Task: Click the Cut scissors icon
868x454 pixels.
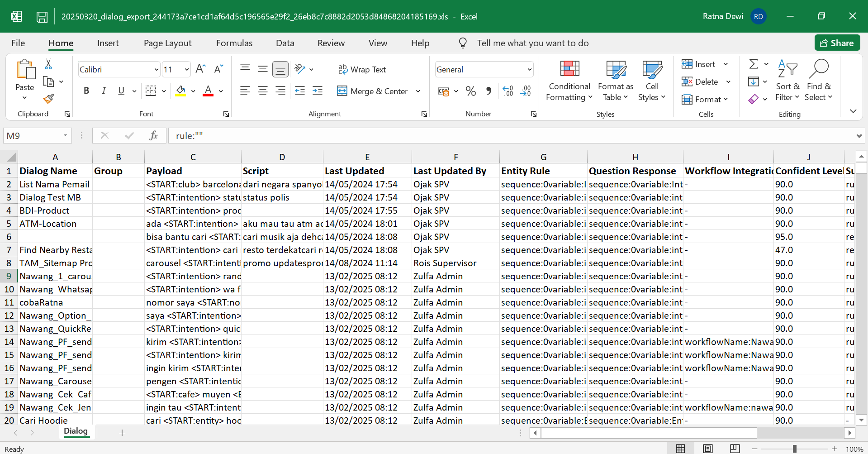Action: pos(48,64)
